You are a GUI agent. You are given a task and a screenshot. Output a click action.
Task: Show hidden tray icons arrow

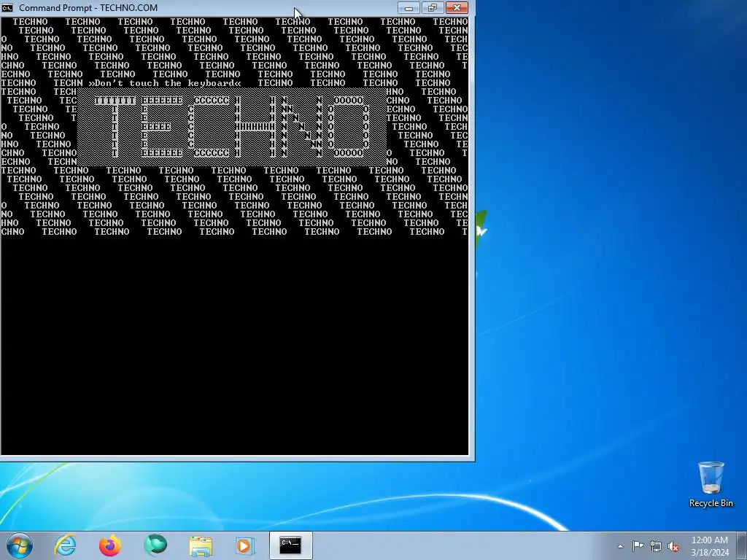620,546
